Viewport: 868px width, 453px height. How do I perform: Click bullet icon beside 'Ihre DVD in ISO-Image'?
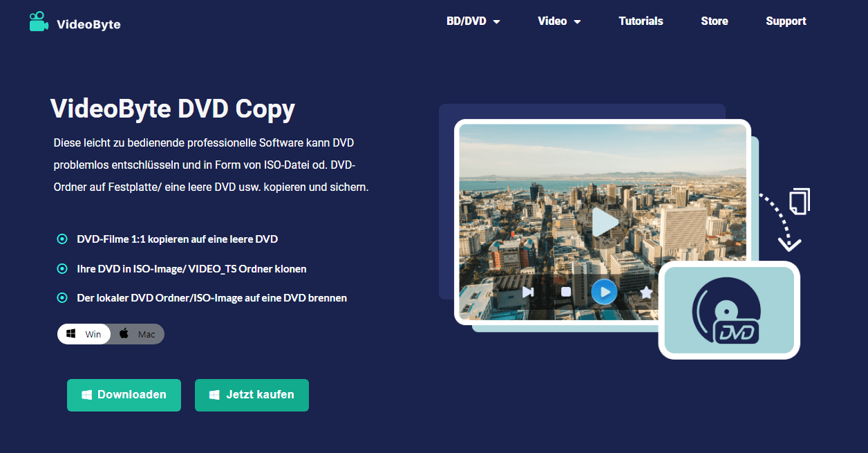62,268
